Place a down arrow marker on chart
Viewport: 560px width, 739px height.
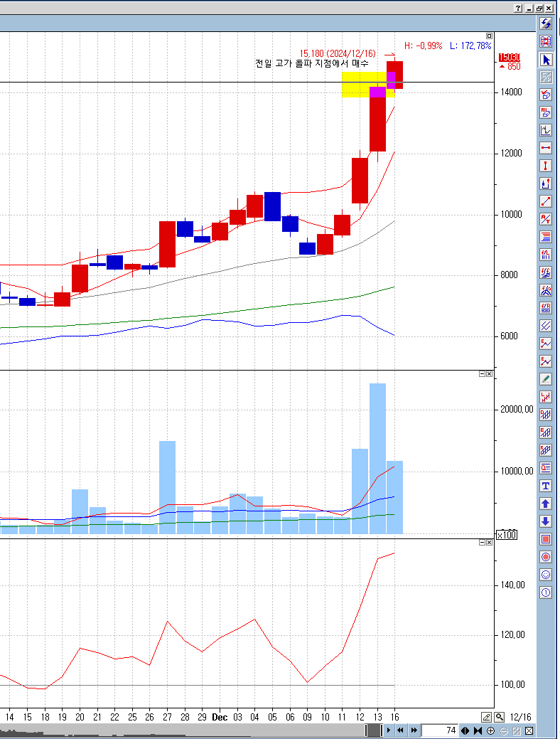[546, 521]
